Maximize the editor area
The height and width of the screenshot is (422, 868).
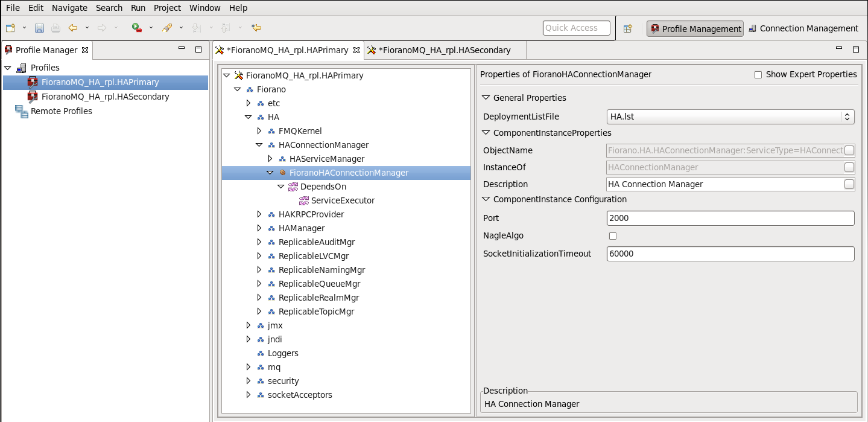855,49
